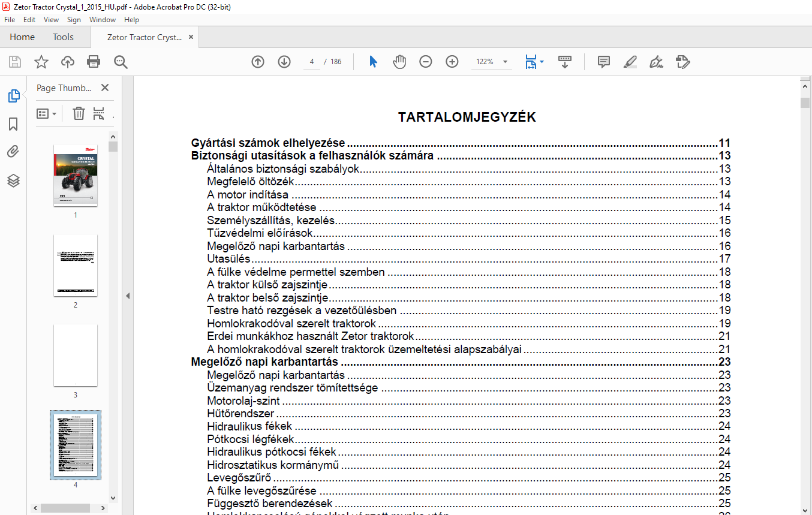Select page 2 thumbnail
This screenshot has width=812, height=515.
(76, 265)
